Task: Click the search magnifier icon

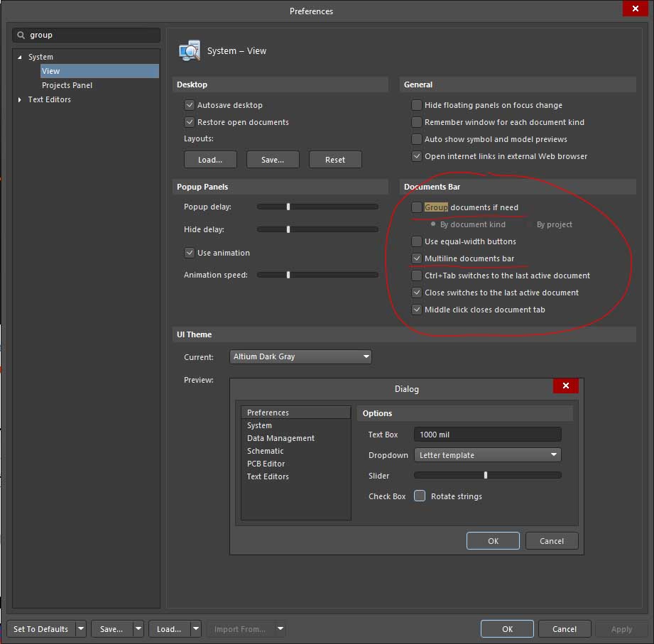Action: click(21, 35)
